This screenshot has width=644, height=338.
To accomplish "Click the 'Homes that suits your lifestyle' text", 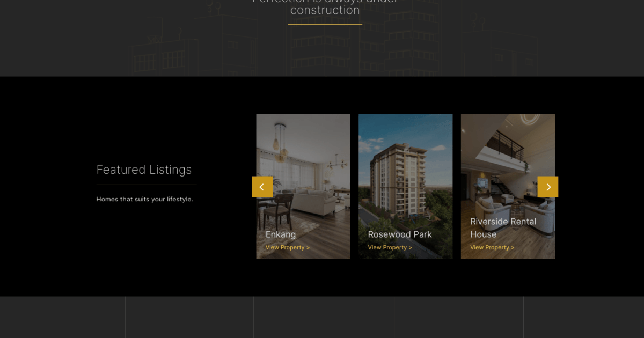I will point(144,199).
